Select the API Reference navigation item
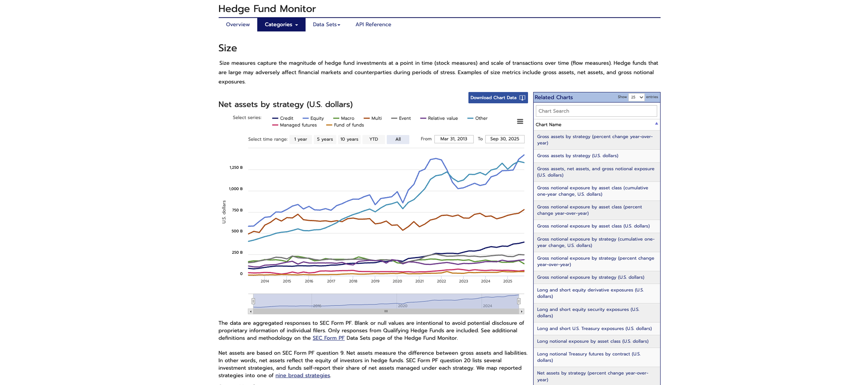The height and width of the screenshot is (385, 868). point(373,24)
